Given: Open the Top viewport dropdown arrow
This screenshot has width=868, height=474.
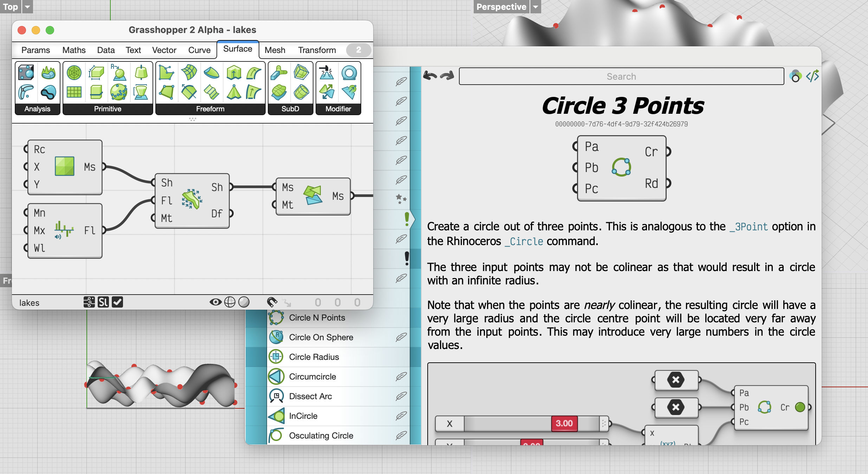Looking at the screenshot, I should 27,7.
